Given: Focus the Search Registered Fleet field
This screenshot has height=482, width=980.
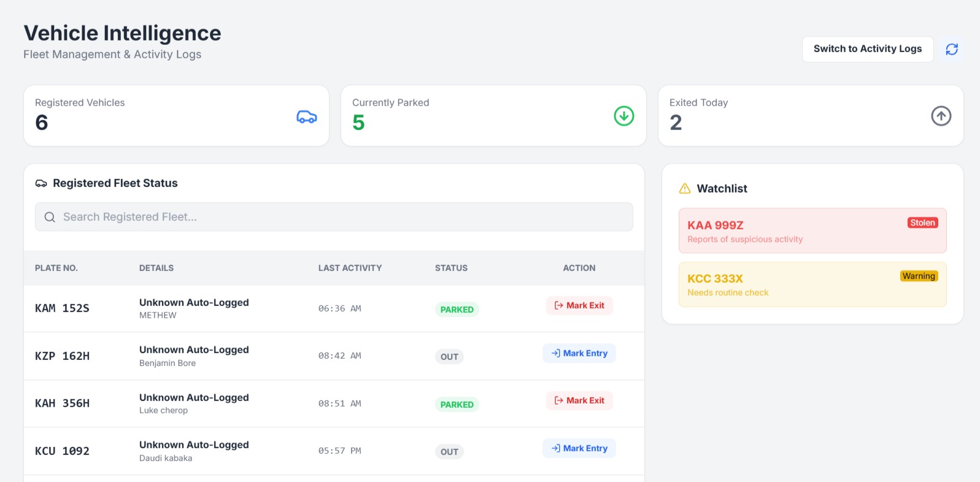Looking at the screenshot, I should 344,217.
